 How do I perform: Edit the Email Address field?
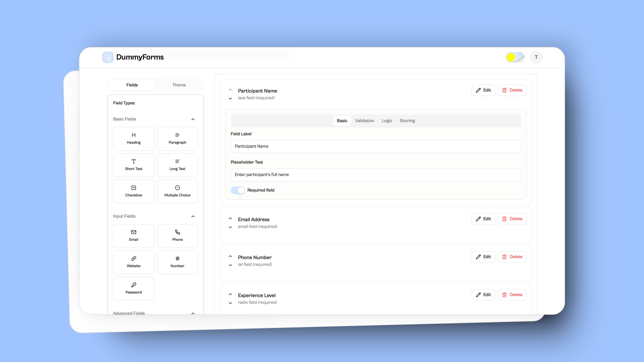pyautogui.click(x=483, y=219)
